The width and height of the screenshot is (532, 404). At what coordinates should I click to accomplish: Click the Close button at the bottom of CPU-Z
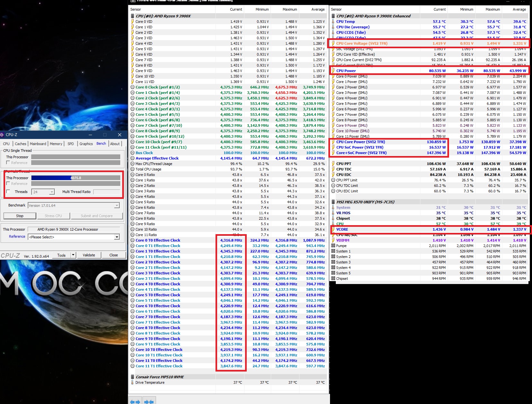(x=114, y=255)
